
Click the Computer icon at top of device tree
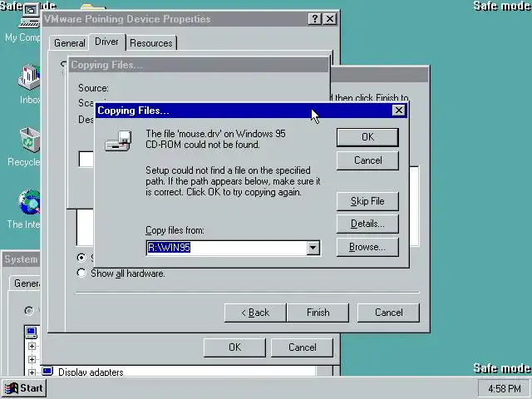click(x=32, y=332)
